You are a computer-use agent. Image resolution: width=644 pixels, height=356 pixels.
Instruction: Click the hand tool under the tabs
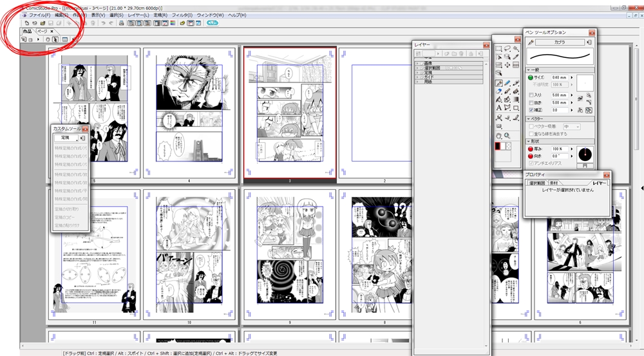point(48,40)
